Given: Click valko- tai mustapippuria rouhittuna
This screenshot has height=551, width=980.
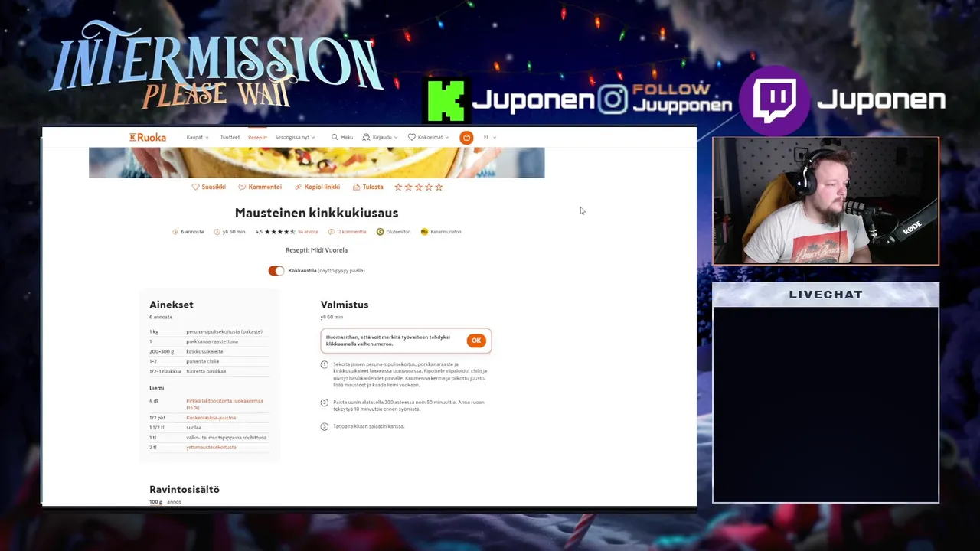Looking at the screenshot, I should (227, 438).
